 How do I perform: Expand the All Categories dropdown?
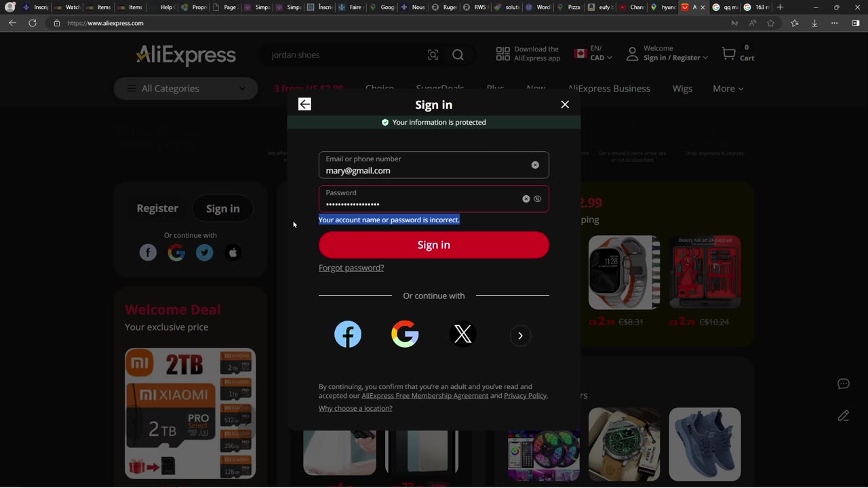186,89
